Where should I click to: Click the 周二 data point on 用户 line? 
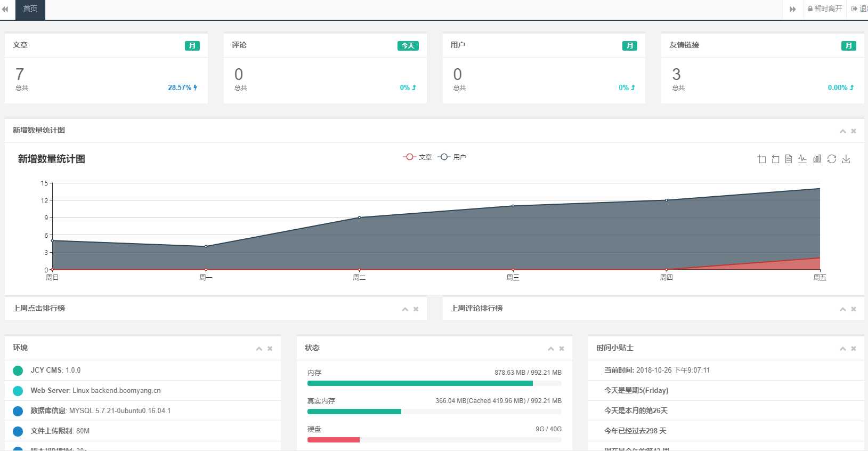pos(360,218)
